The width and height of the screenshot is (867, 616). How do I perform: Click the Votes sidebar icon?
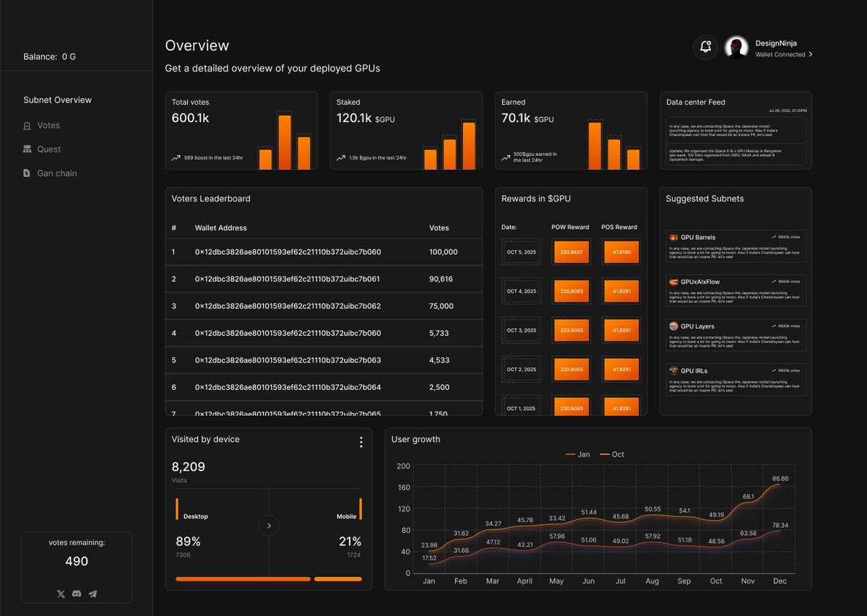point(27,126)
